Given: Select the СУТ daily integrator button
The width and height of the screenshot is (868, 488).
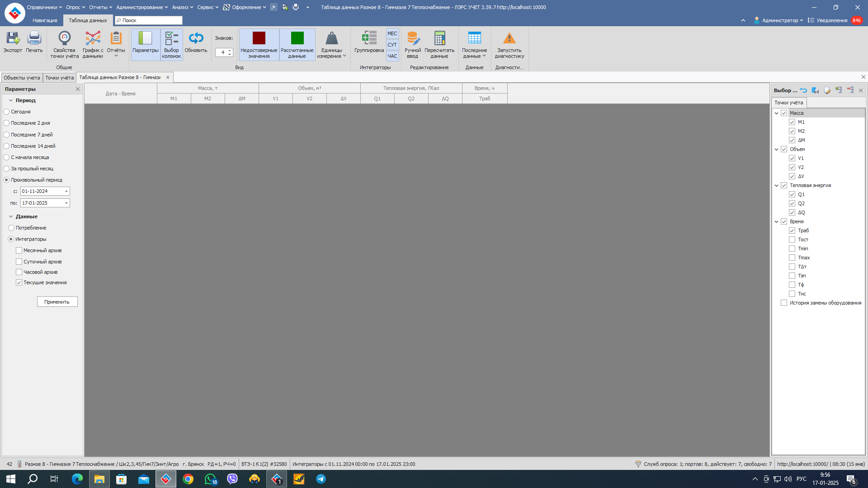Looking at the screenshot, I should pyautogui.click(x=392, y=45).
